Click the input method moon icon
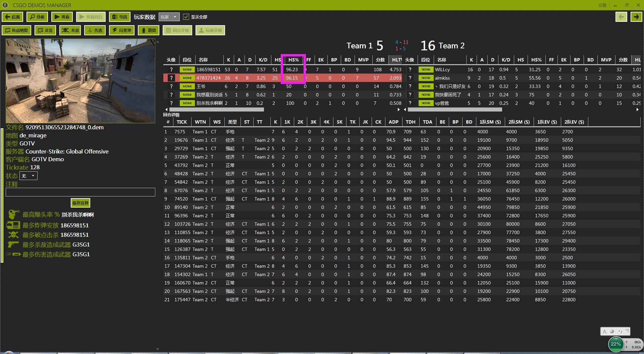The image size is (644, 354). [612, 331]
